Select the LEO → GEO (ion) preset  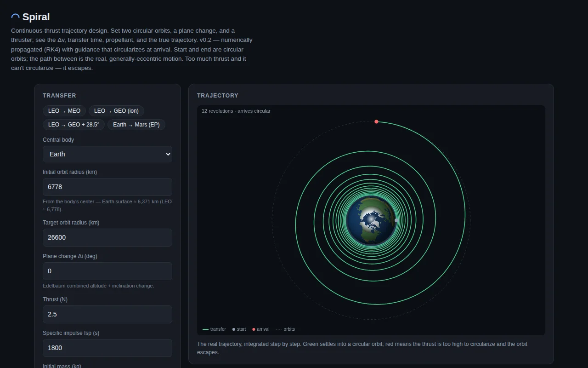tap(116, 111)
